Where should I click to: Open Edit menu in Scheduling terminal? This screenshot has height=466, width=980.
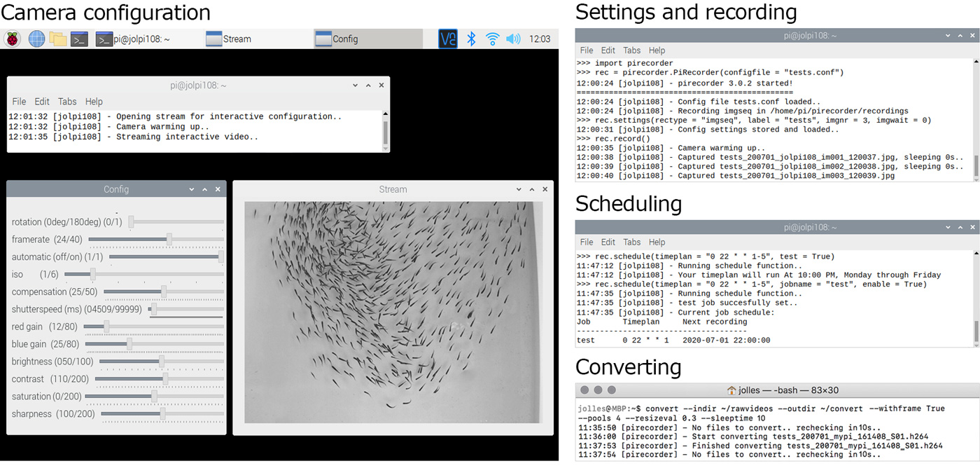[608, 242]
